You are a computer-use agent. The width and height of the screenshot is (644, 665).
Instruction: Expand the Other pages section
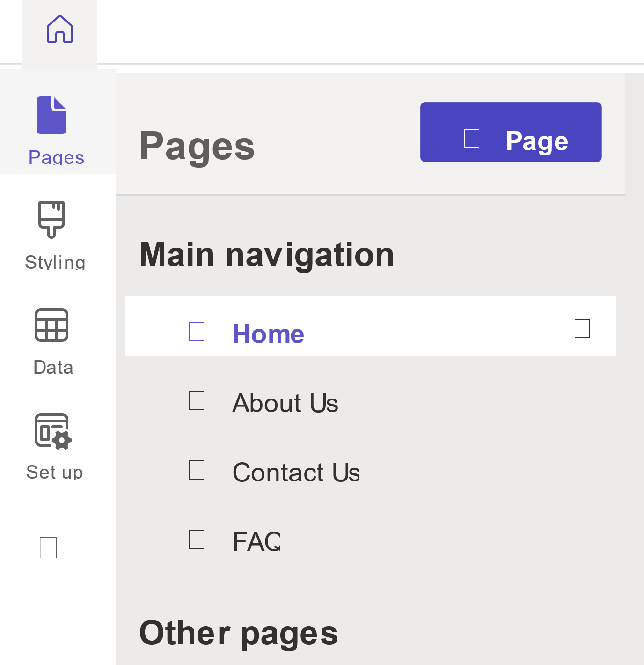tap(239, 633)
